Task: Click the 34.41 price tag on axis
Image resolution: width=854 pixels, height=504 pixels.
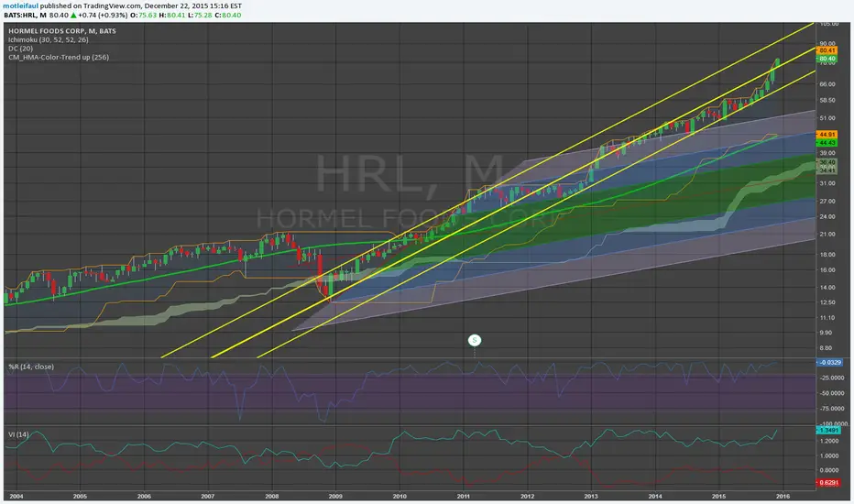Action: click(x=827, y=170)
